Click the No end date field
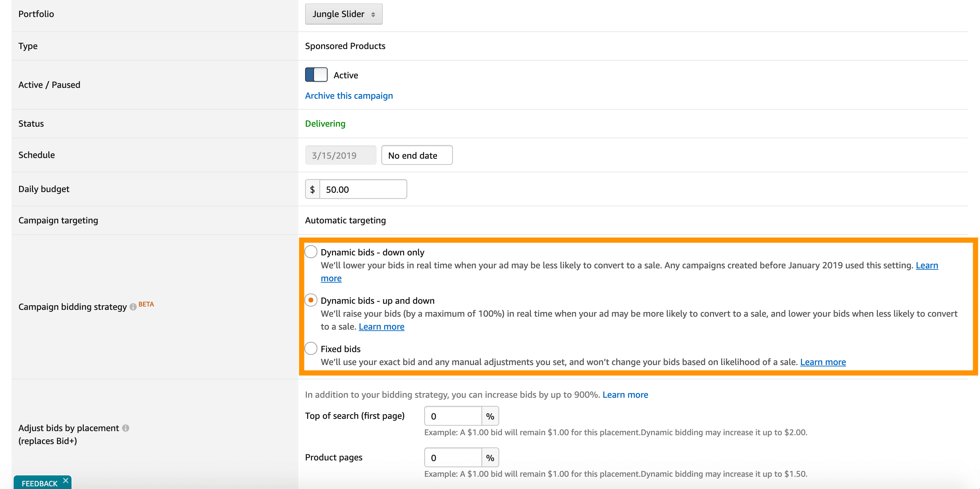 [x=416, y=155]
